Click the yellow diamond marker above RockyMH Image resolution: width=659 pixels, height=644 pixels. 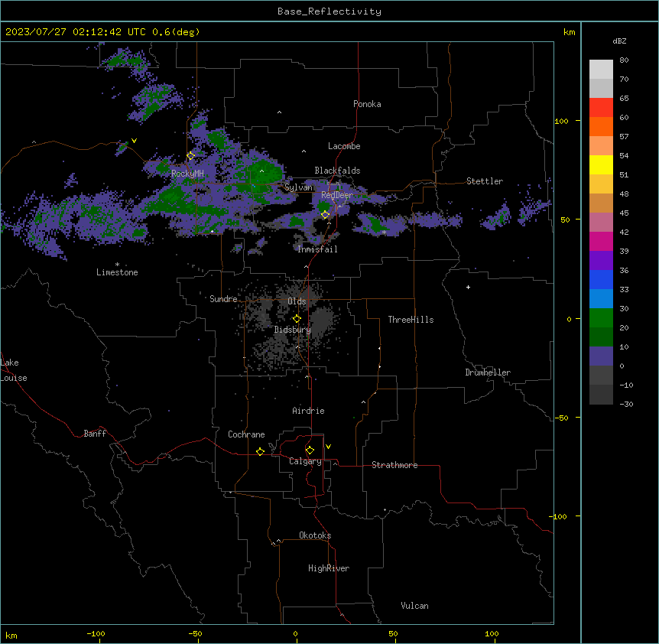(191, 155)
